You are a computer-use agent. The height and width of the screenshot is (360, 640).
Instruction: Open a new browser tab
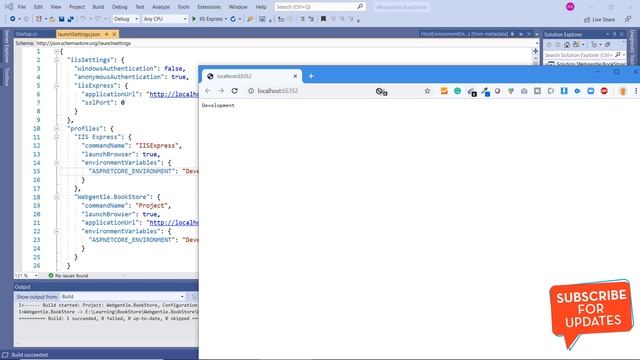[x=311, y=76]
